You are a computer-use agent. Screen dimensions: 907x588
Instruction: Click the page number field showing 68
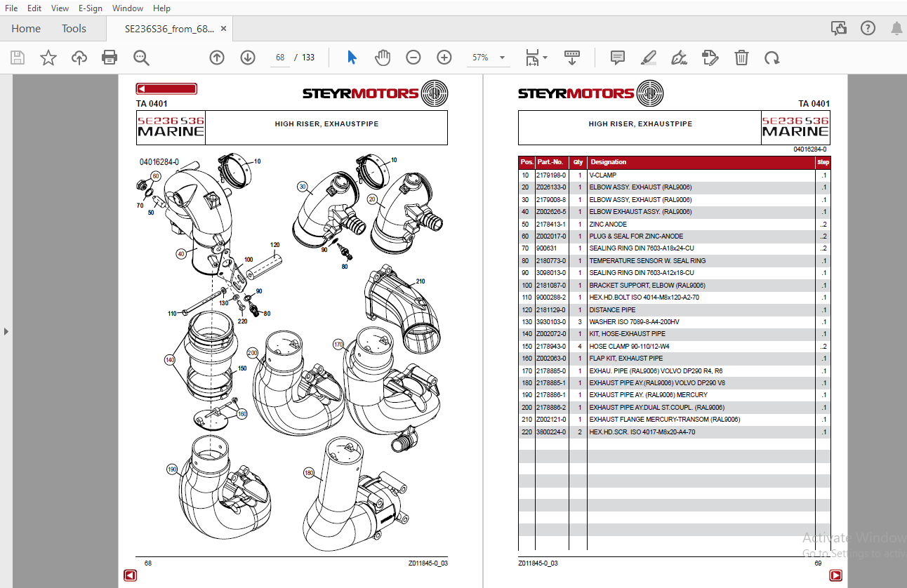[280, 58]
